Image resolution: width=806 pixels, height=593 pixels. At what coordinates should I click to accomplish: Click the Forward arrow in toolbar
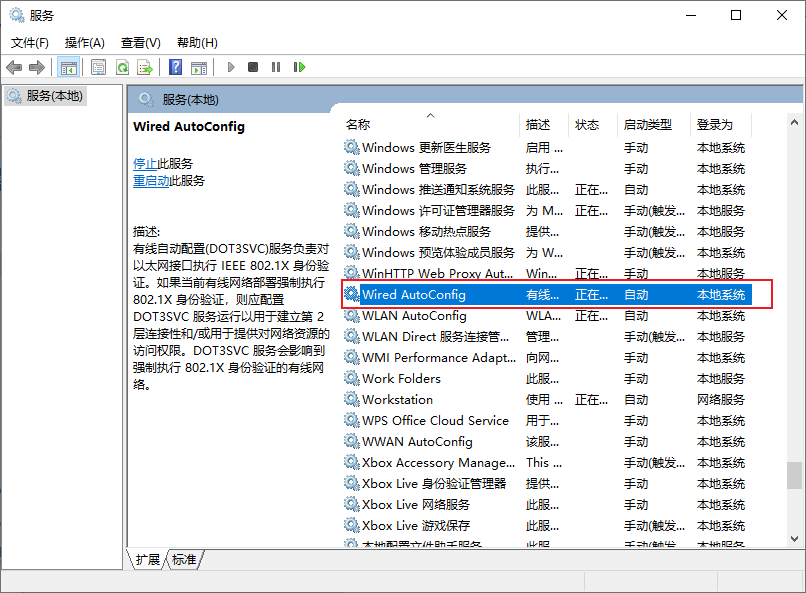pos(37,67)
